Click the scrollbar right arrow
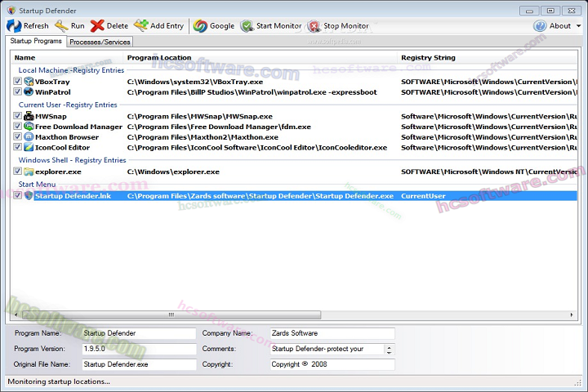 572,314
